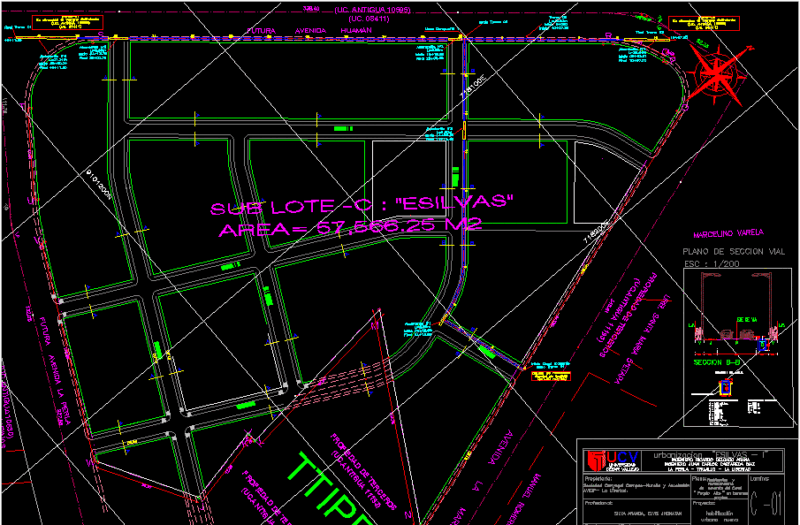Select the green "SECCION B-B" label
Viewport: 800px width, 525px height.
pyautogui.click(x=715, y=363)
